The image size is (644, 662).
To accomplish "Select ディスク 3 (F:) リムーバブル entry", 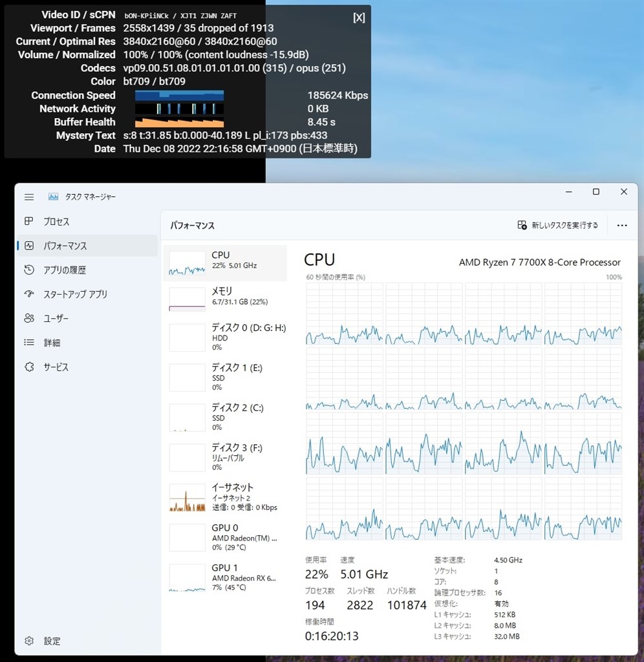I will coord(225,457).
